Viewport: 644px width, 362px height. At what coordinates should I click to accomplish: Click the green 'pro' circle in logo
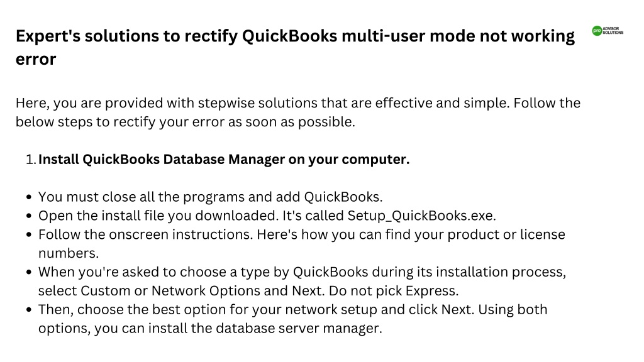pyautogui.click(x=597, y=31)
